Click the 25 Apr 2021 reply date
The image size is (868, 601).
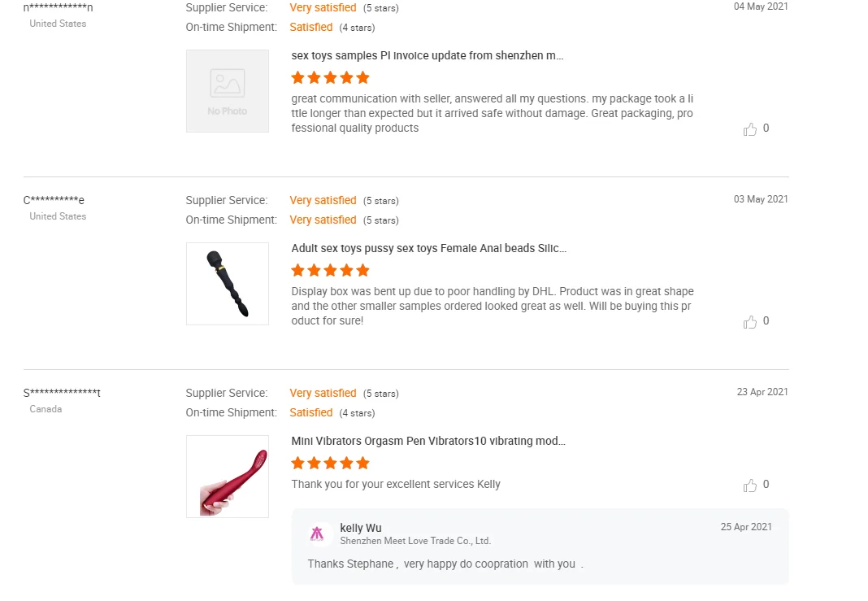(x=746, y=527)
